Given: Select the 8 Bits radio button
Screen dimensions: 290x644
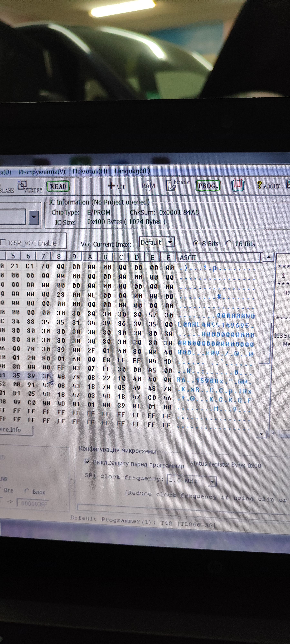Looking at the screenshot, I should pyautogui.click(x=196, y=243).
